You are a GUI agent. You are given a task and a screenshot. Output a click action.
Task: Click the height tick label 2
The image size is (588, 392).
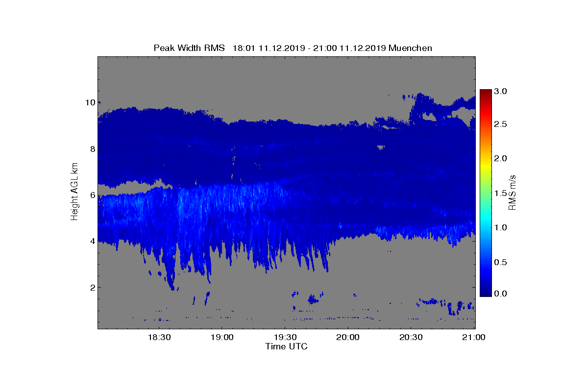[92, 287]
